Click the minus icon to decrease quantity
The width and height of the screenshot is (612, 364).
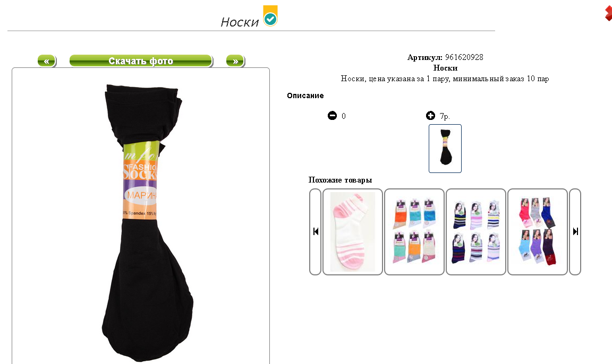tap(332, 116)
